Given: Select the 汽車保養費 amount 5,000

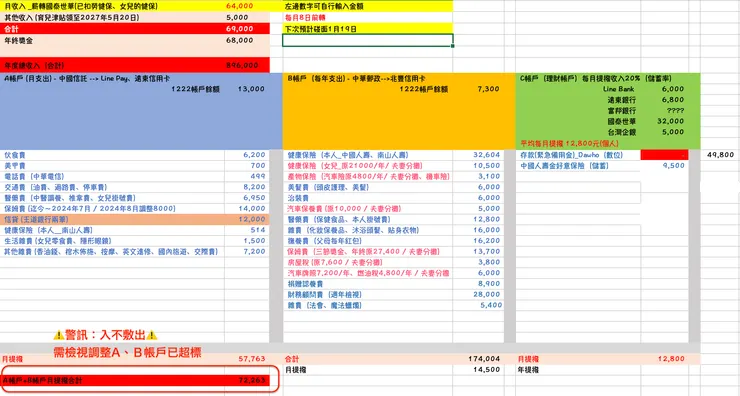Looking at the screenshot, I should point(488,209).
